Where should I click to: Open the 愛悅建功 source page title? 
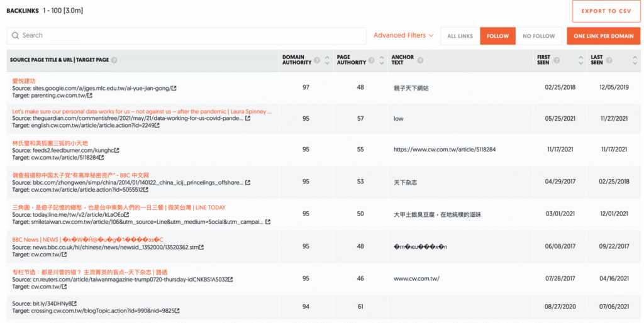(x=24, y=81)
